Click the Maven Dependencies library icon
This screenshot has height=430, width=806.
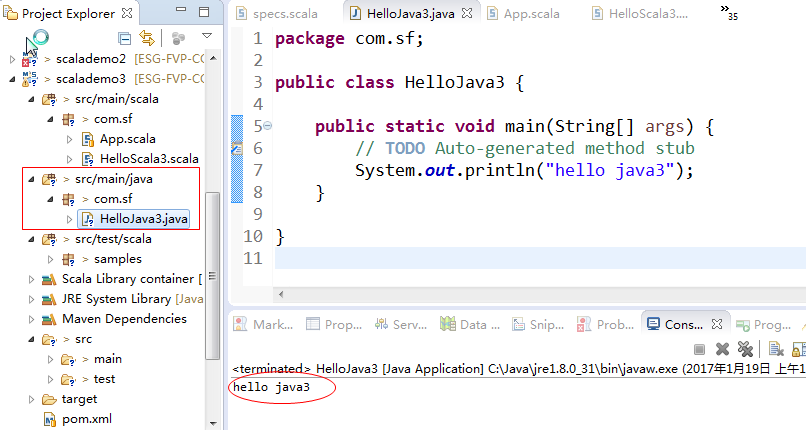pos(49,320)
